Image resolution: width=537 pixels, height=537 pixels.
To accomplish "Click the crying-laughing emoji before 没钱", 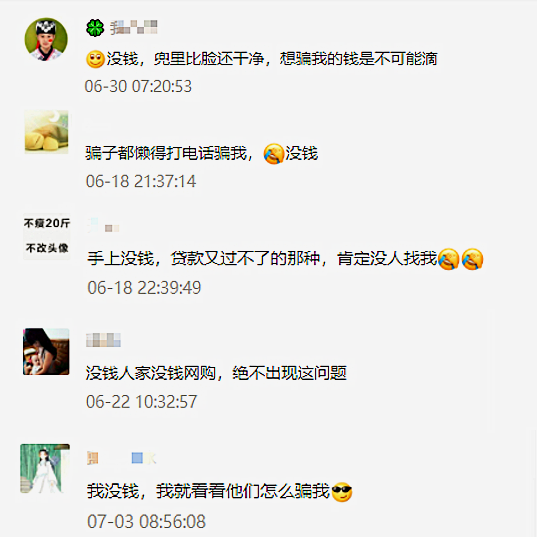I will [x=274, y=153].
